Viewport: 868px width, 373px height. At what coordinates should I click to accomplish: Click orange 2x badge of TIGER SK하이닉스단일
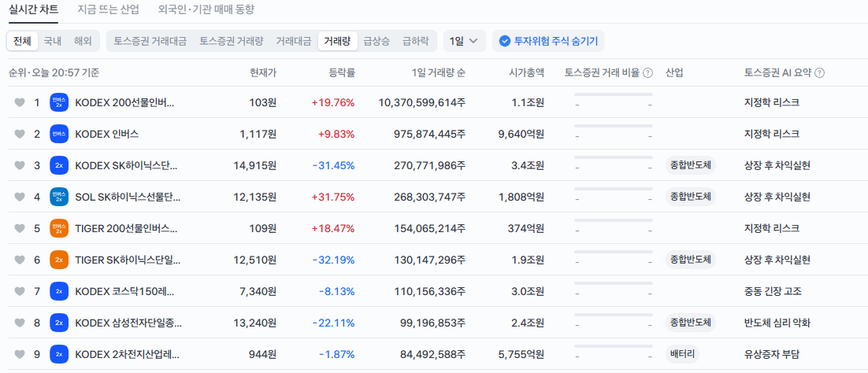(59, 260)
